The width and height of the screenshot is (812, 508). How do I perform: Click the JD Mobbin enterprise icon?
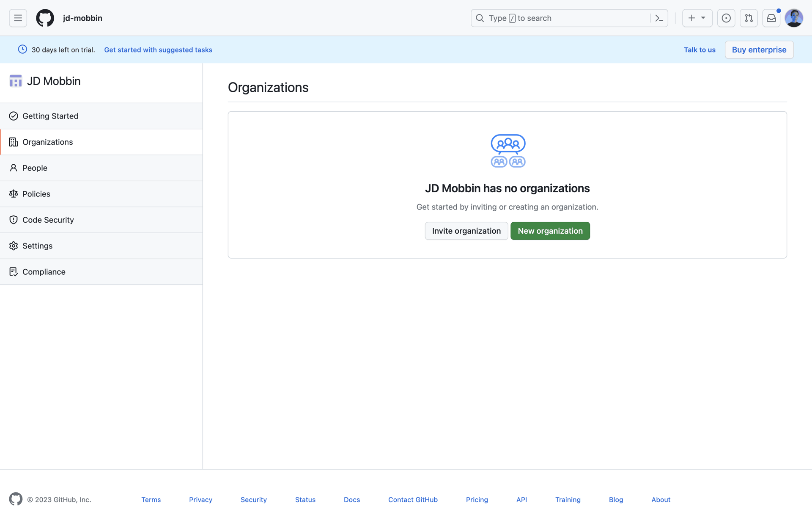point(16,81)
